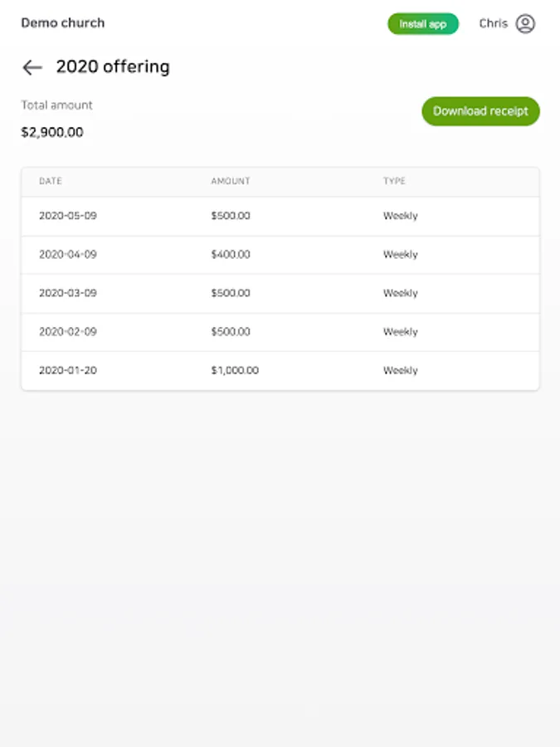Image resolution: width=560 pixels, height=747 pixels.
Task: Click the 2020 offering page title
Action: click(x=113, y=67)
